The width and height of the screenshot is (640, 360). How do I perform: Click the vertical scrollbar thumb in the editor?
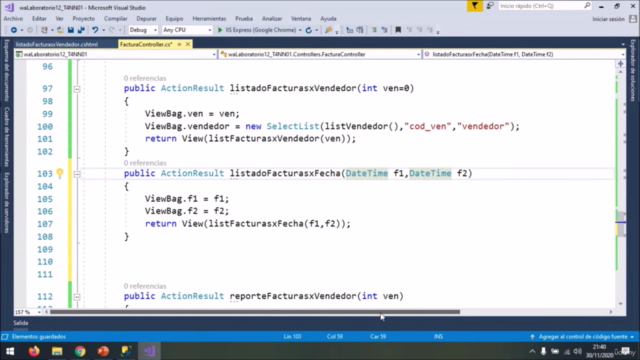621,224
